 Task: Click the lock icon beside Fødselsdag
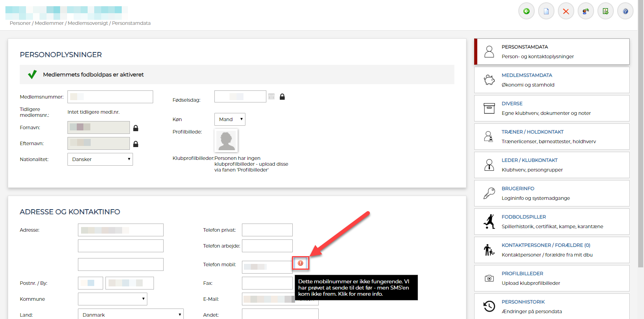pos(282,97)
